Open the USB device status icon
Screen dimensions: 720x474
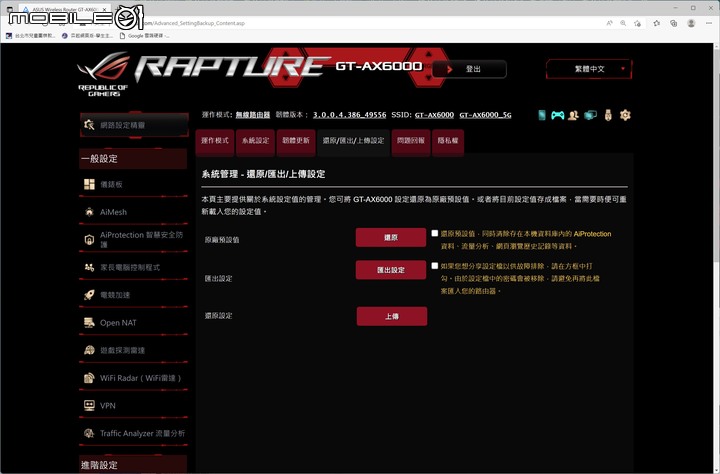[608, 115]
